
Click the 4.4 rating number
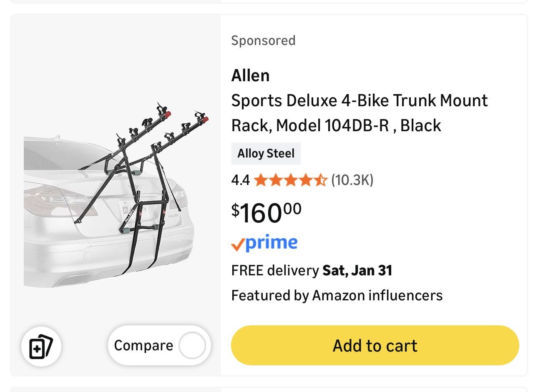[x=240, y=180]
